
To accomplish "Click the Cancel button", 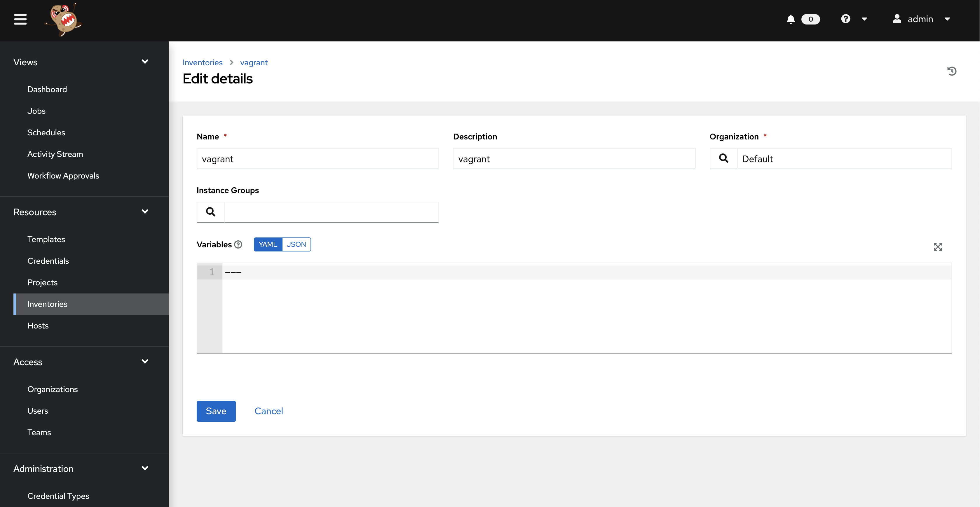I will pos(268,411).
